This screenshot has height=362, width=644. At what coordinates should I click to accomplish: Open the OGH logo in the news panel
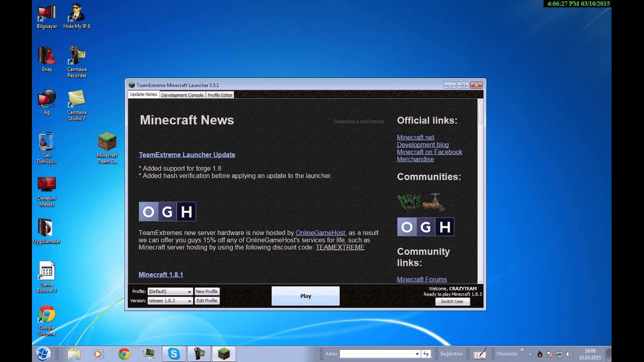pyautogui.click(x=167, y=211)
